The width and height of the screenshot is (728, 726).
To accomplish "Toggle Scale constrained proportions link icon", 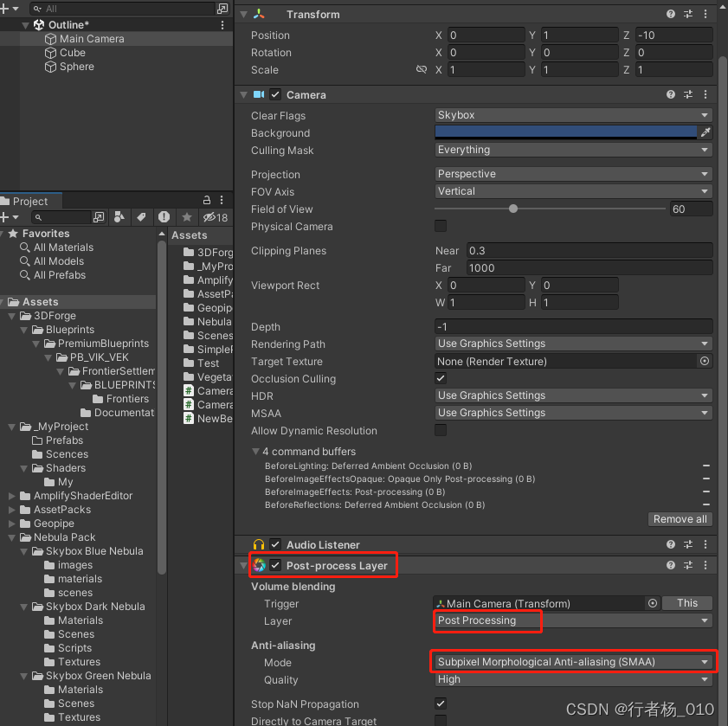I will (x=421, y=69).
